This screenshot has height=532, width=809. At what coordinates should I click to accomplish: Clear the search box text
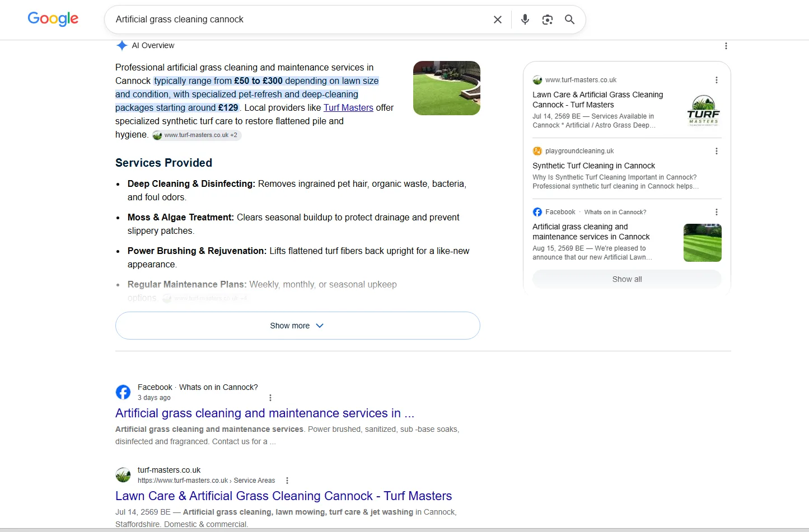497,20
